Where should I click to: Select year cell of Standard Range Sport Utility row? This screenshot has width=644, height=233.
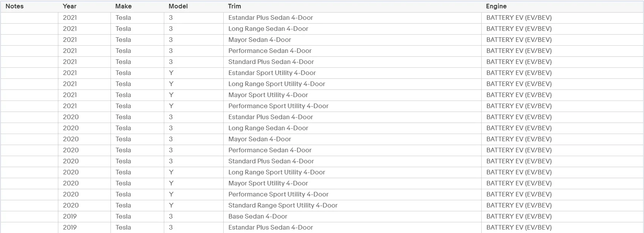coord(70,205)
